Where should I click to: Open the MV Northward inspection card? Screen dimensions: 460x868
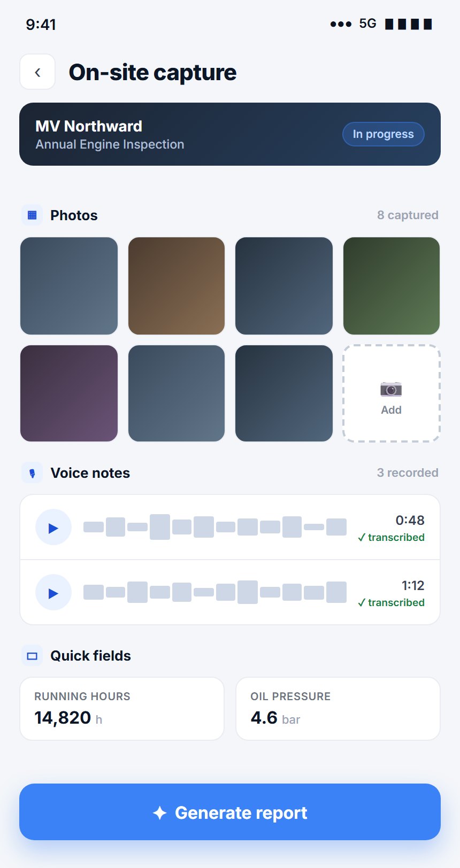[x=230, y=134]
